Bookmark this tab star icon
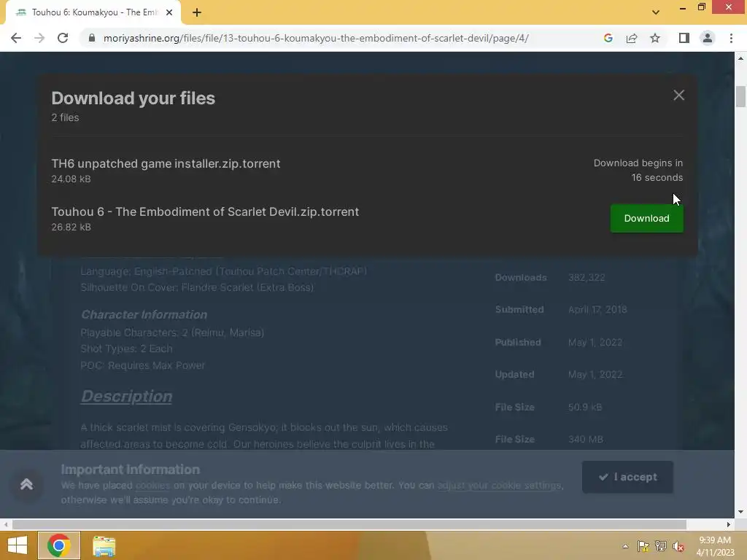 click(655, 38)
